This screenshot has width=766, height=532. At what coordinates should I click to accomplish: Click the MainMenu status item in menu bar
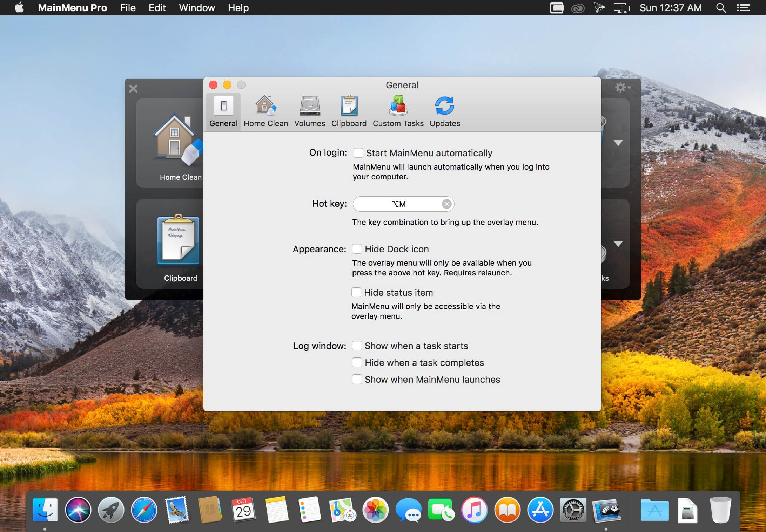(557, 8)
